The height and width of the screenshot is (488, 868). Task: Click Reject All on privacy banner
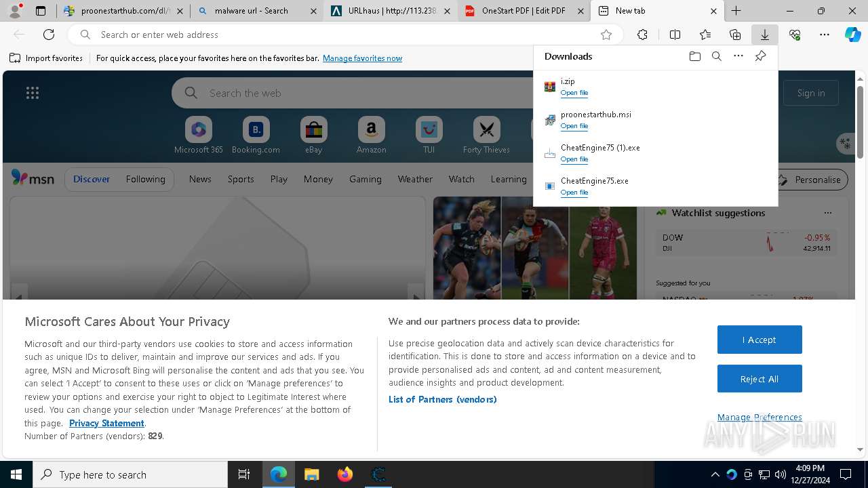click(x=759, y=379)
